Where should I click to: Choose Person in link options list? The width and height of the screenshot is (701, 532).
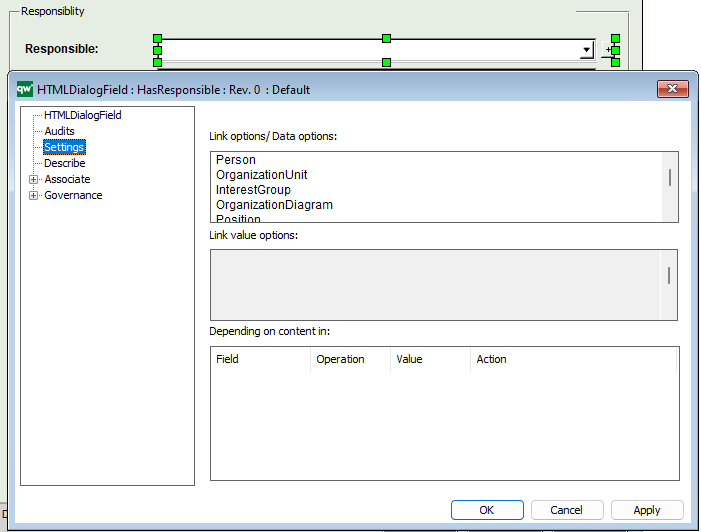pos(236,160)
